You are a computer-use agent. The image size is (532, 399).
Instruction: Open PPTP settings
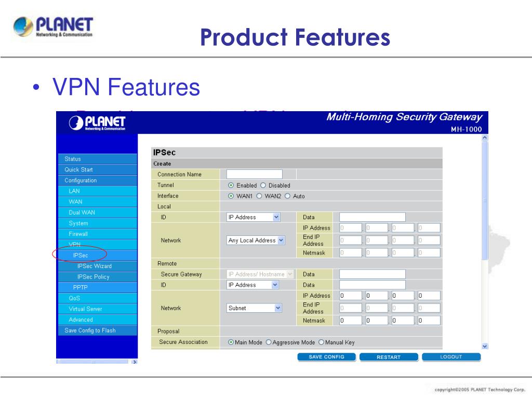tap(98, 287)
